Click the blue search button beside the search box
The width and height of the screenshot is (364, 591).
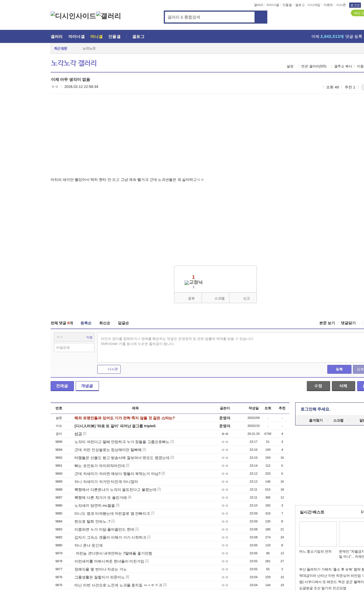[x=261, y=17]
